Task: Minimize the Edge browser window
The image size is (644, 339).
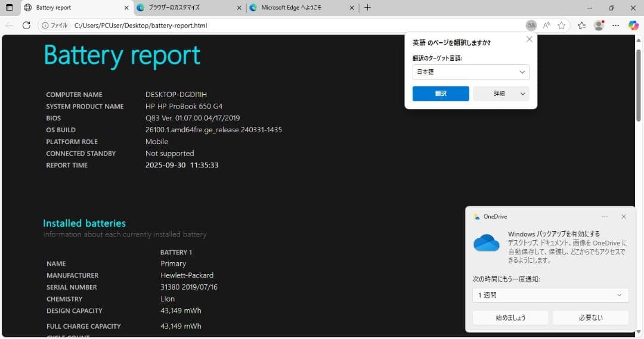Action: (x=590, y=8)
